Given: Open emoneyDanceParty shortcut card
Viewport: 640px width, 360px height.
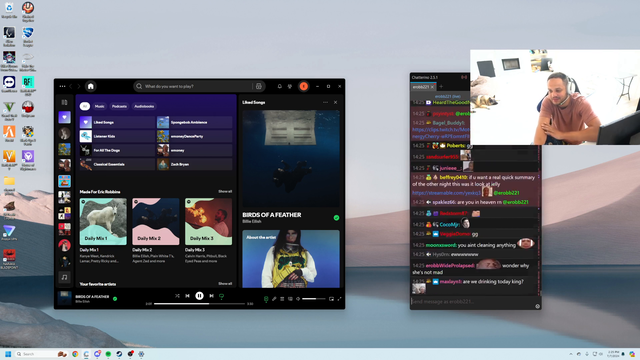Looking at the screenshot, I should [195, 136].
